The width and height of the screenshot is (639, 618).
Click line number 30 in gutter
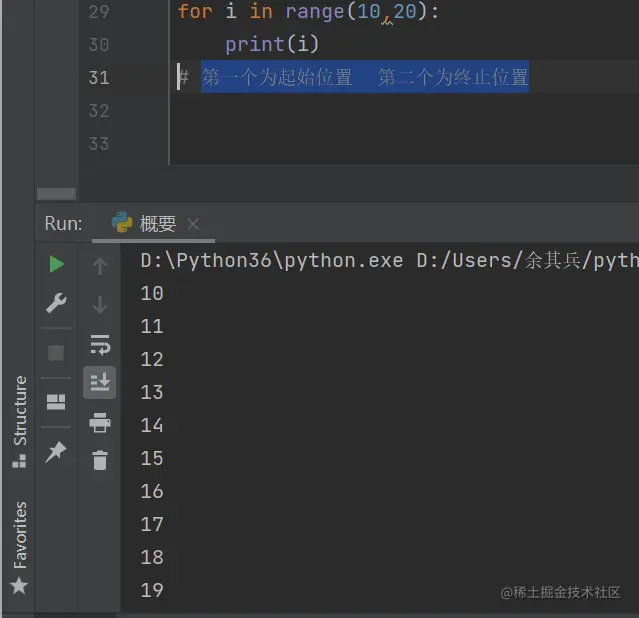pyautogui.click(x=99, y=44)
